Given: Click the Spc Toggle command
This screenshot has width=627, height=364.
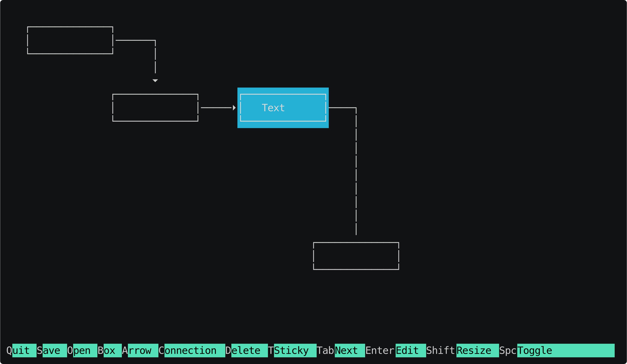Looking at the screenshot, I should click(557, 350).
